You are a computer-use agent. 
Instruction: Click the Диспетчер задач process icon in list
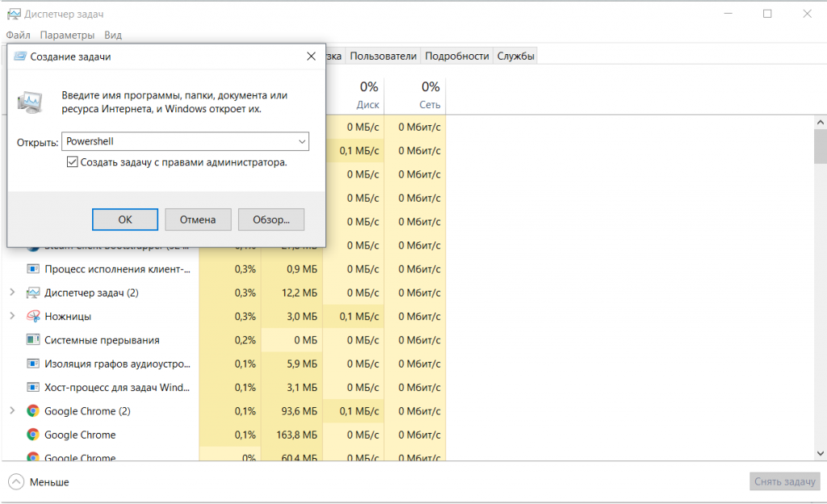[x=33, y=292]
